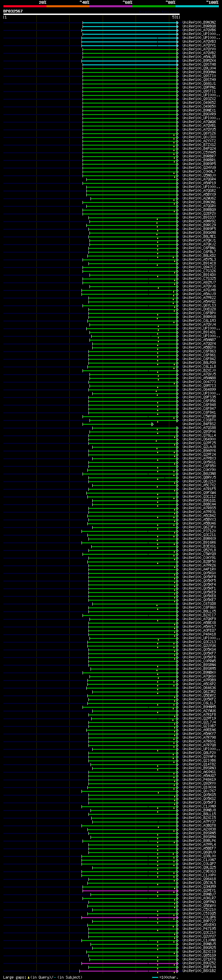Click the purple alignment bar for C0LQP6

click(130, 918)
